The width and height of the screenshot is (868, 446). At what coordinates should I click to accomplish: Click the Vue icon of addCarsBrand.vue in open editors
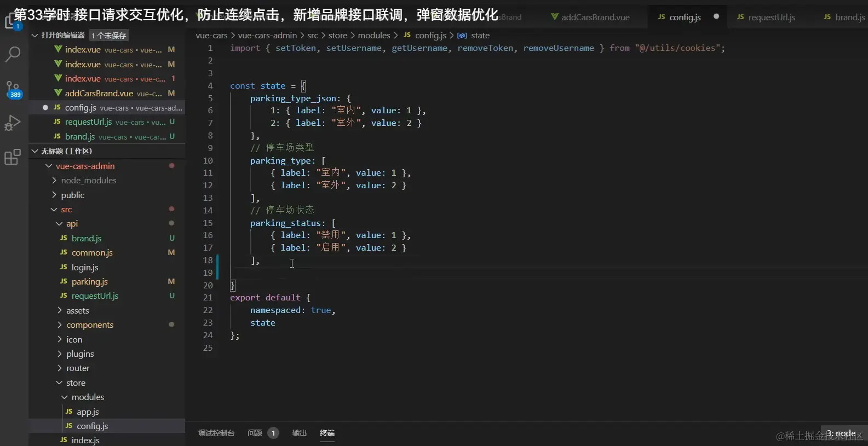click(x=58, y=93)
